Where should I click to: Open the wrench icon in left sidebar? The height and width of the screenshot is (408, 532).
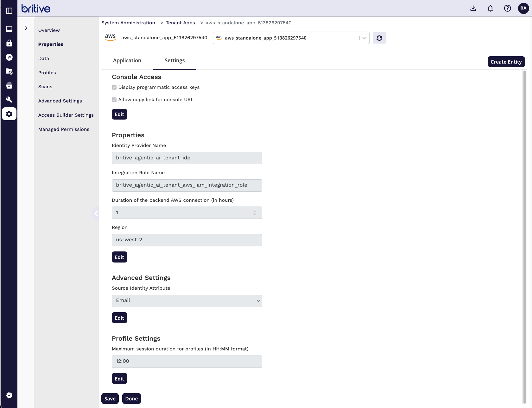click(9, 100)
